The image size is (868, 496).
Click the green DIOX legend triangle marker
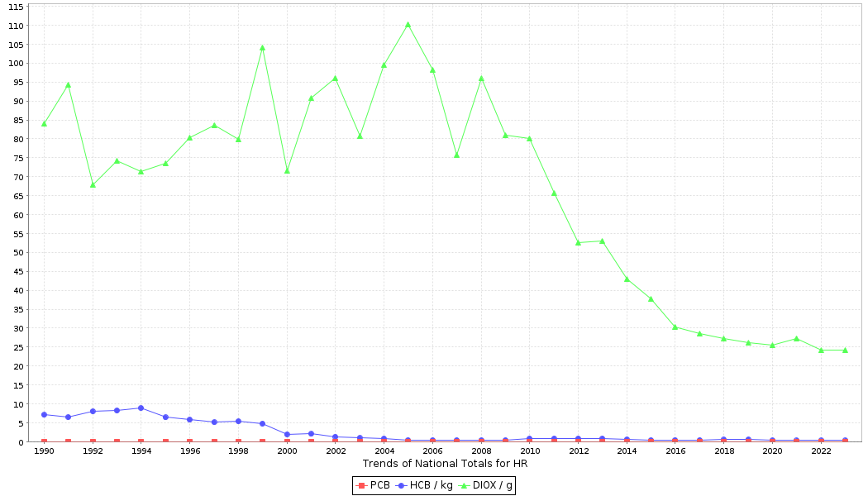(x=464, y=485)
